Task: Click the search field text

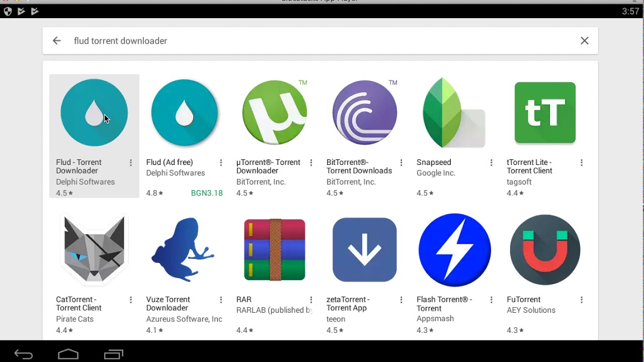Action: point(121,41)
